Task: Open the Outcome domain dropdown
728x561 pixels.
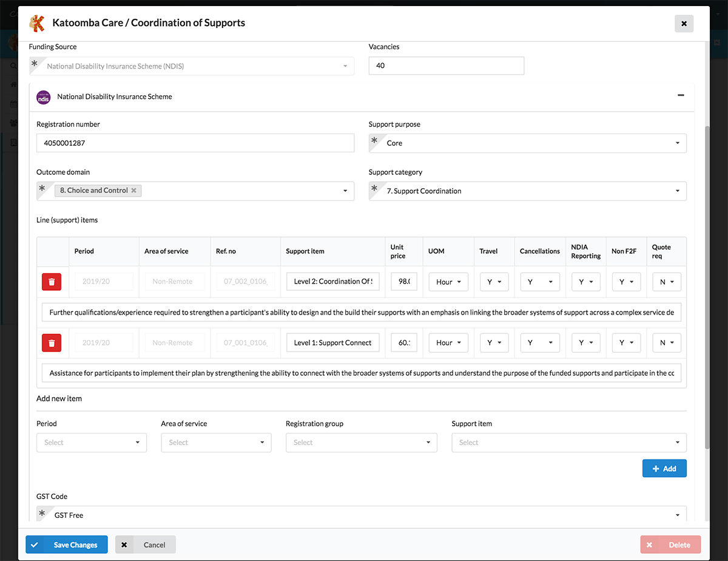Action: 195,191
